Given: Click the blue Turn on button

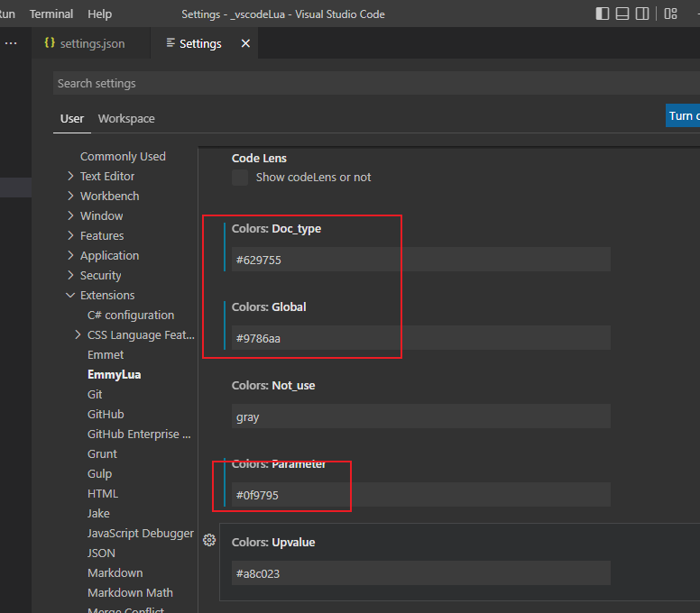Looking at the screenshot, I should [x=682, y=115].
